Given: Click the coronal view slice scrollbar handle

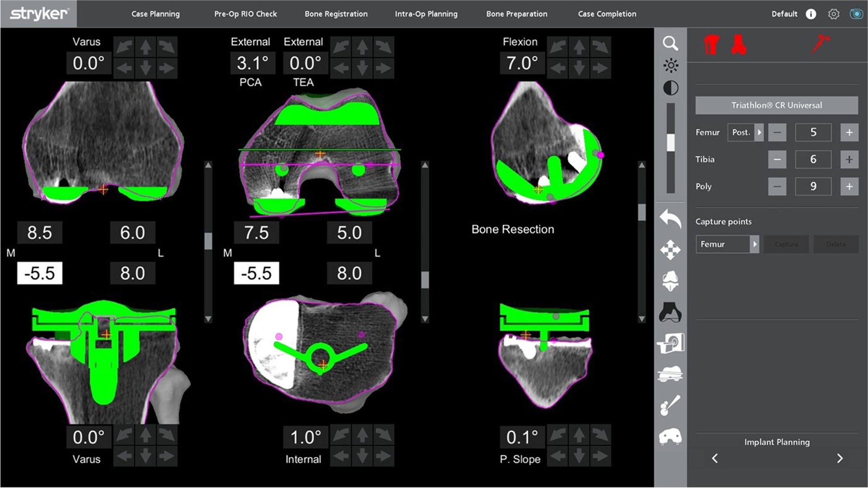Looking at the screenshot, I should click(x=208, y=241).
